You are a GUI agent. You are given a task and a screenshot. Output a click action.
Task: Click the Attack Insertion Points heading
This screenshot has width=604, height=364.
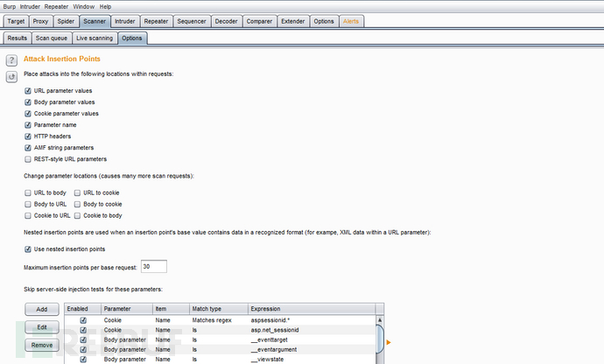(x=62, y=59)
